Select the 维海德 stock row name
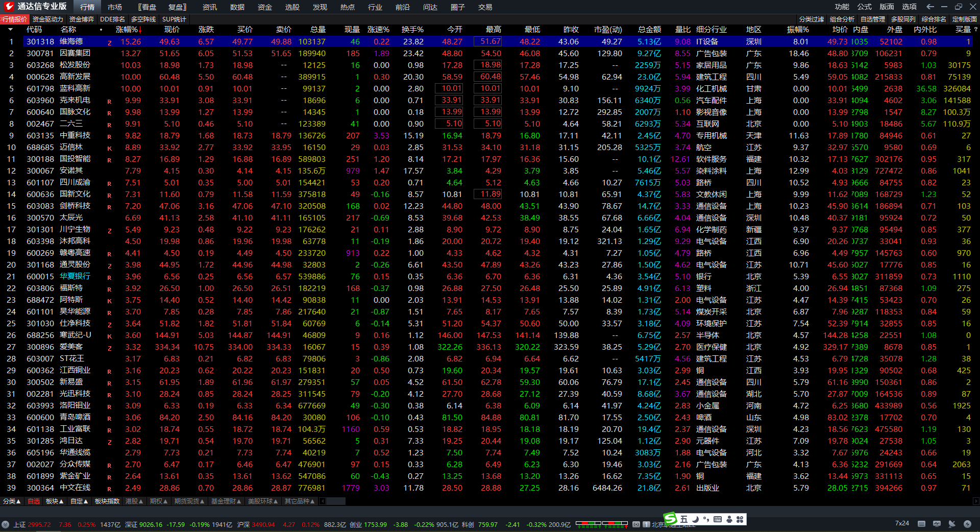 pos(71,41)
